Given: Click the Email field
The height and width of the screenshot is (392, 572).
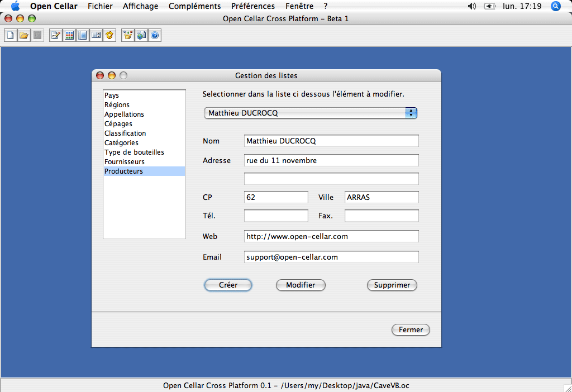Looking at the screenshot, I should [331, 257].
